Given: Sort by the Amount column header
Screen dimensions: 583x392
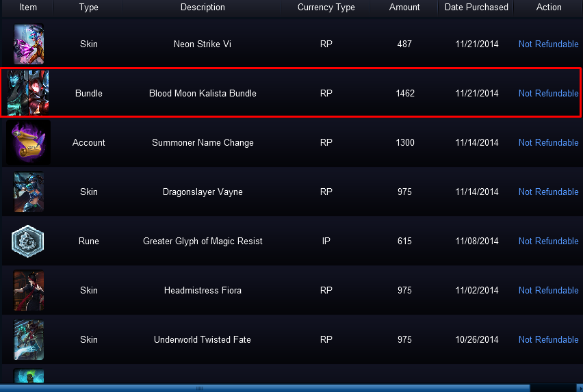Looking at the screenshot, I should pos(404,7).
